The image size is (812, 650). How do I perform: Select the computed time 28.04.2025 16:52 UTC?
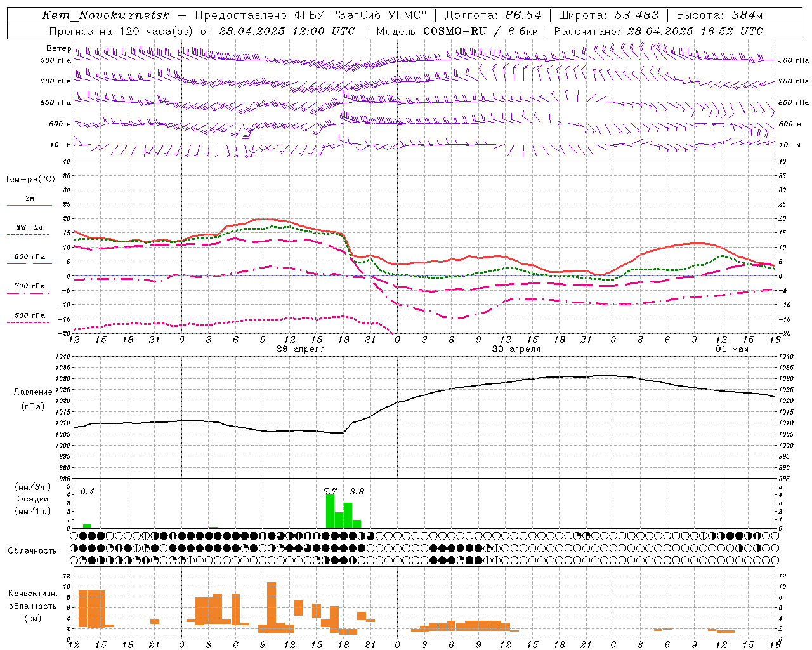695,31
